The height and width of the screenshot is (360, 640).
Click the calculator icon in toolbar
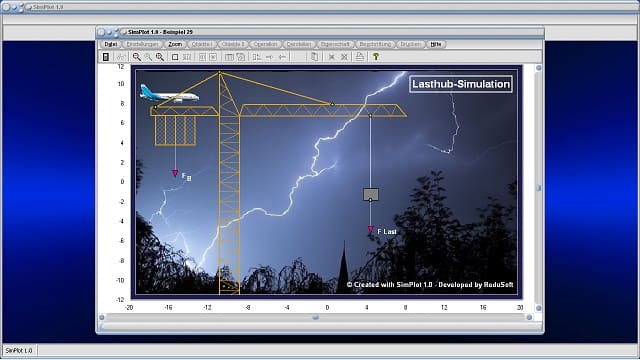pos(106,57)
